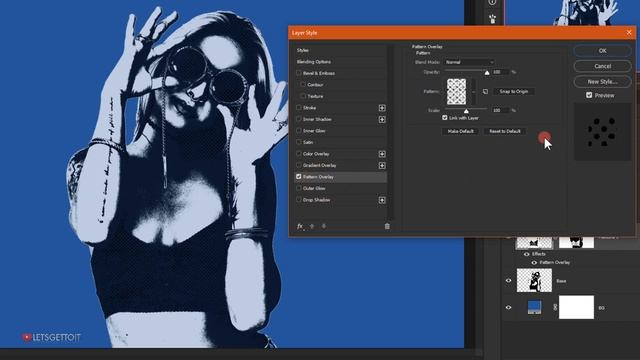
Task: Select the Inner Glow row label
Action: [x=314, y=131]
